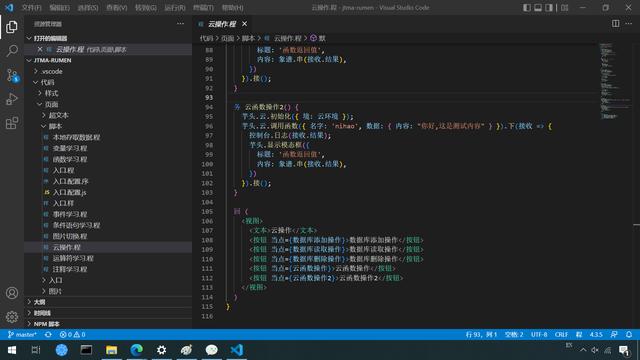Expand the 图片 folder

[108, 291]
